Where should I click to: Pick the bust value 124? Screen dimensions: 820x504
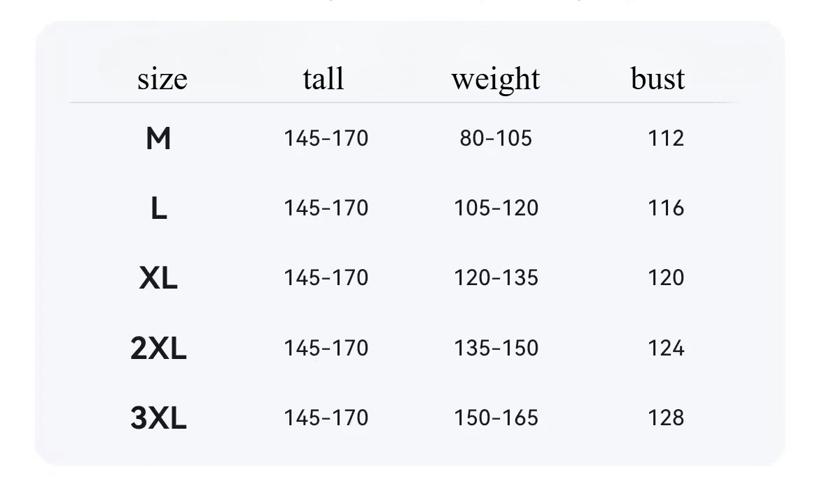coord(666,347)
